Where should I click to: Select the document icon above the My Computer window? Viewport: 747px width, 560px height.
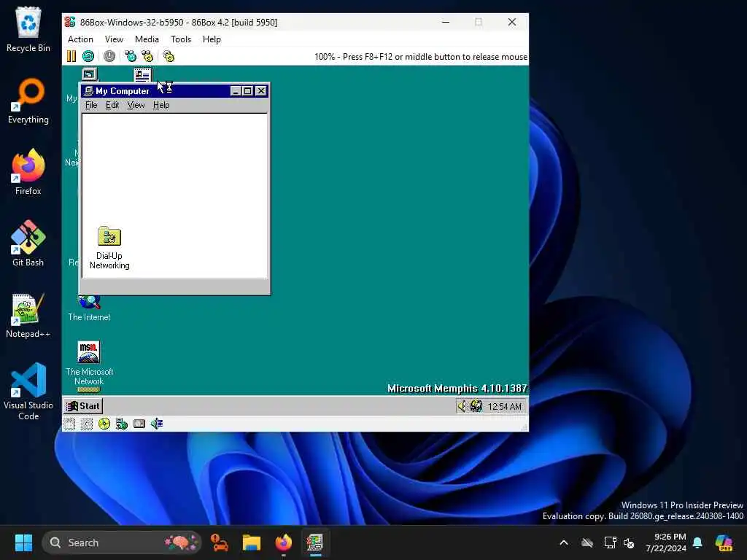point(142,75)
